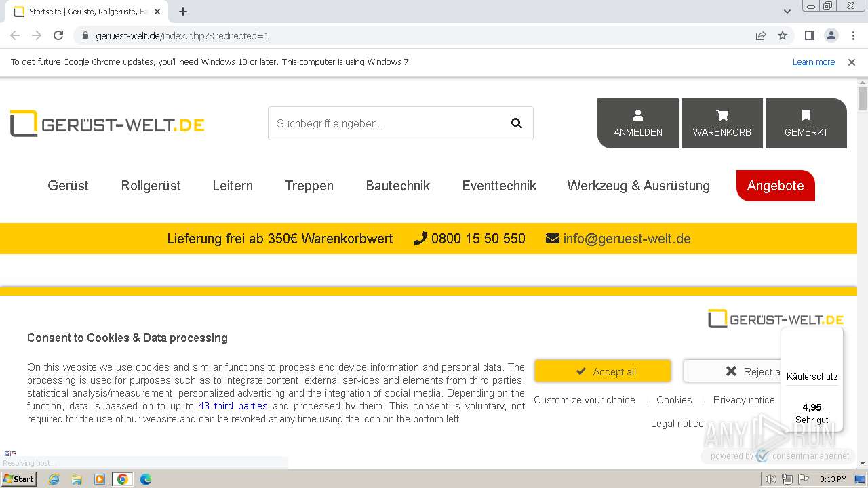
Task: Click the taskbar clock
Action: click(x=833, y=479)
